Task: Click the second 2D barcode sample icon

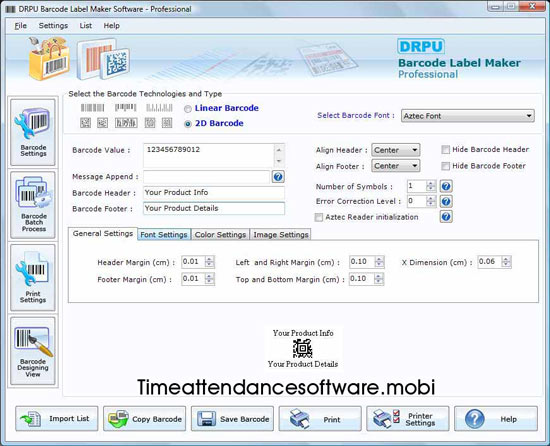Action: (102, 123)
